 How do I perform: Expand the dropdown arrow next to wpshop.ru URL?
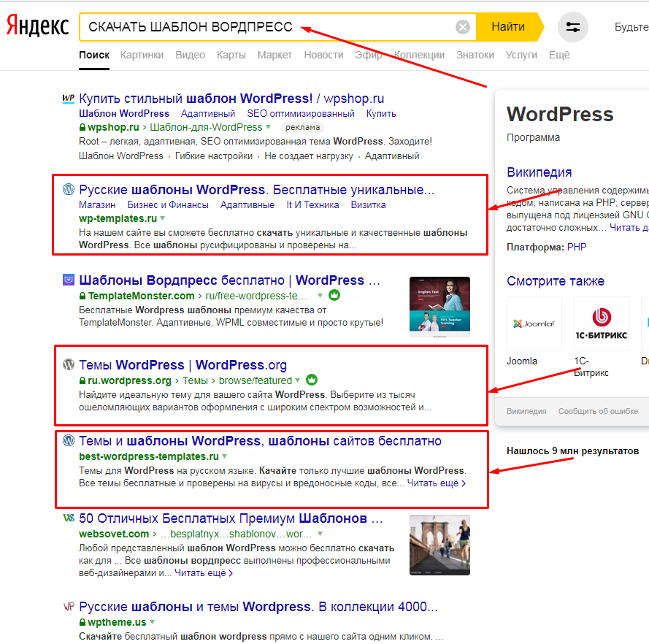(x=268, y=127)
